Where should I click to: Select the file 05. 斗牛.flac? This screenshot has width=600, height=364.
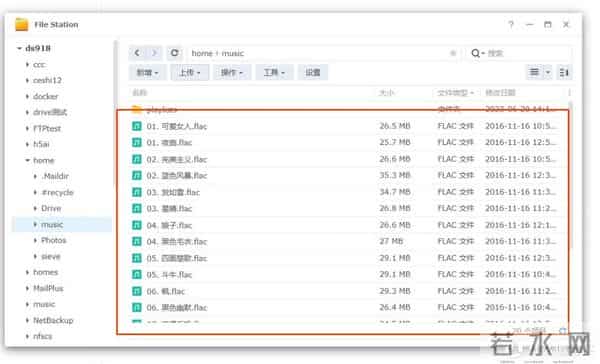coord(169,274)
